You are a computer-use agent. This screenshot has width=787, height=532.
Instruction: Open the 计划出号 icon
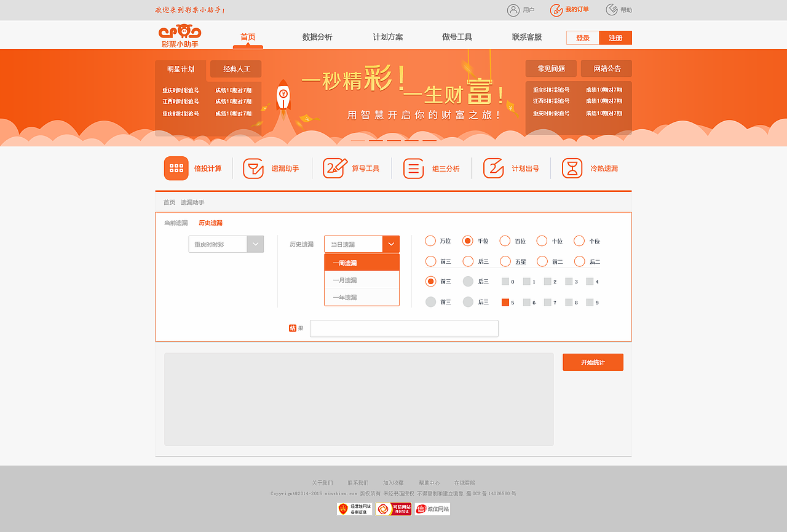coord(494,169)
